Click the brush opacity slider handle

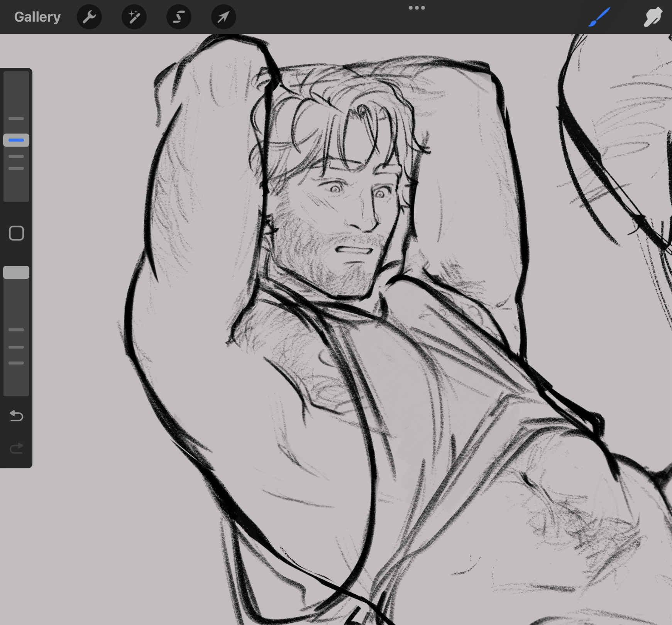(x=16, y=272)
